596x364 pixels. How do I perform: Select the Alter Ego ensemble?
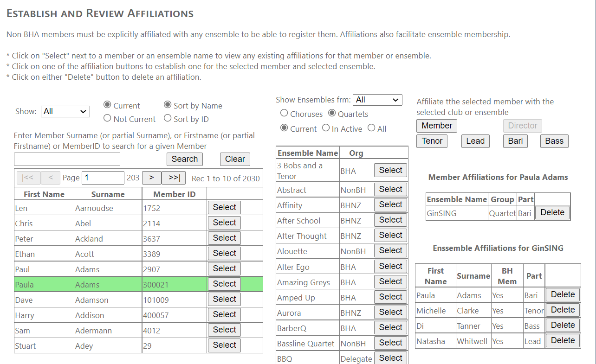390,266
